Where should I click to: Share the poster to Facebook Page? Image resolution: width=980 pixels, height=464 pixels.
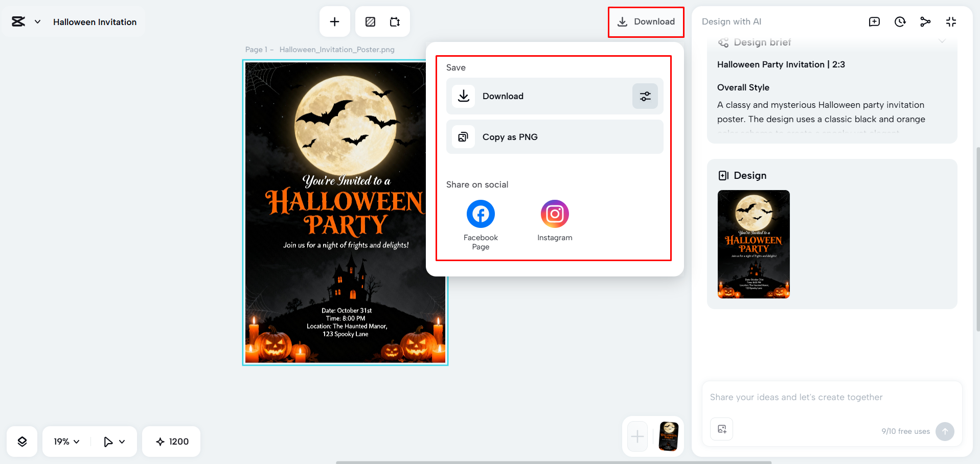pyautogui.click(x=480, y=214)
